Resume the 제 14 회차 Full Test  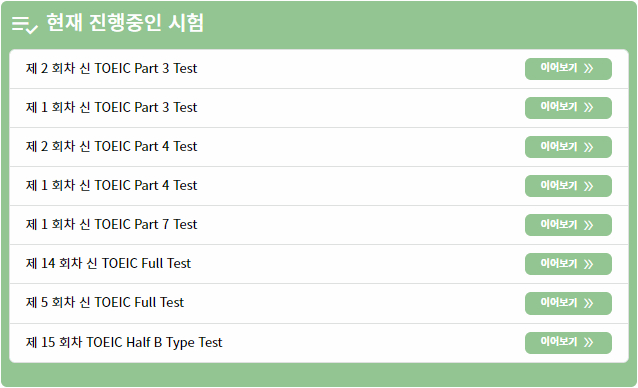(568, 264)
